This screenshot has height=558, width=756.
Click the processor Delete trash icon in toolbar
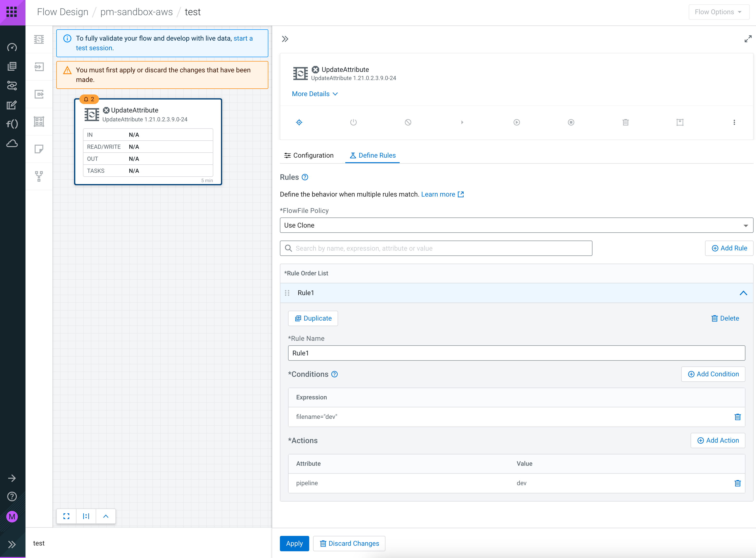[625, 122]
